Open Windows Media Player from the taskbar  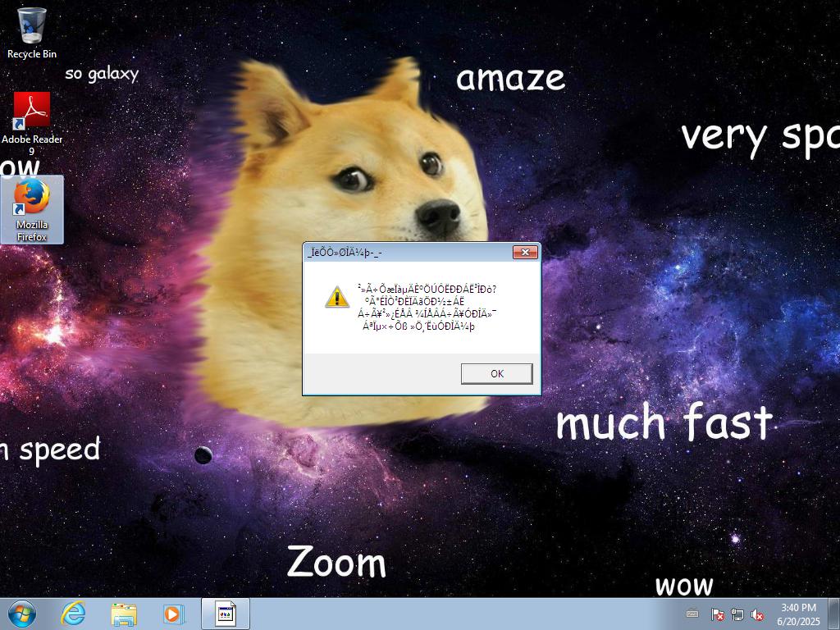[173, 614]
